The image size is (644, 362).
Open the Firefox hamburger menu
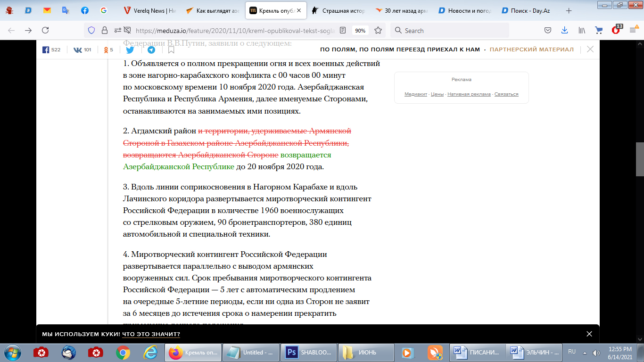tap(633, 30)
